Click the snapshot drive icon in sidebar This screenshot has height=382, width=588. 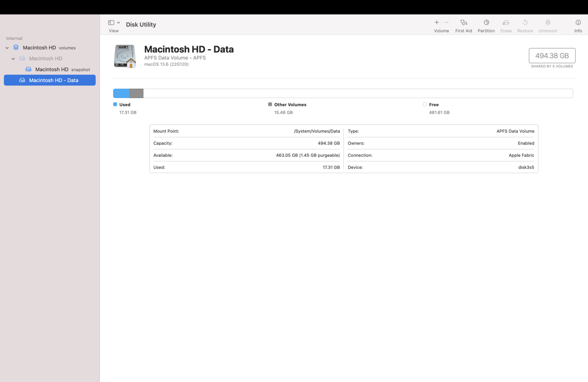(28, 69)
